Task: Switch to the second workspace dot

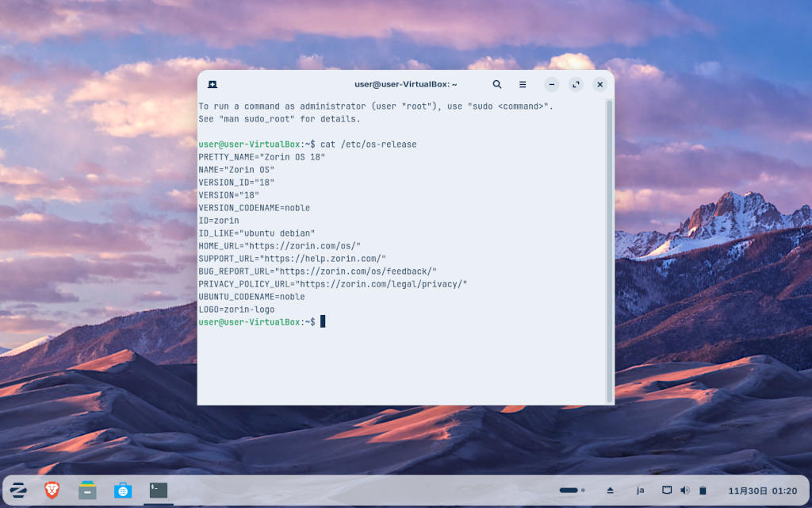Action: (x=584, y=491)
